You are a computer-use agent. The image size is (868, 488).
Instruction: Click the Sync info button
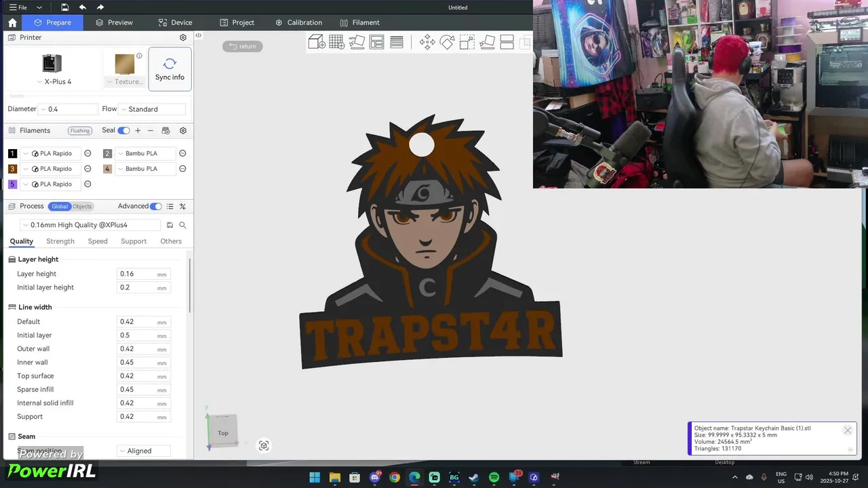(x=170, y=69)
